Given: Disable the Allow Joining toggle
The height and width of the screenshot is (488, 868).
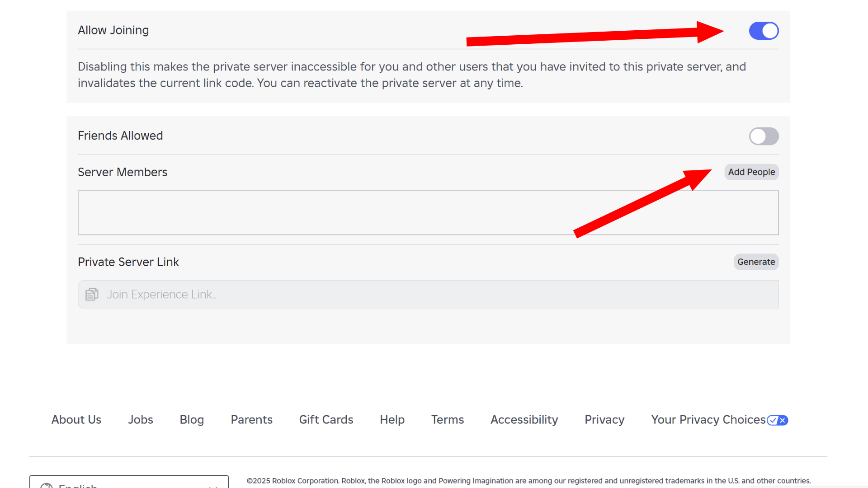Looking at the screenshot, I should (764, 31).
